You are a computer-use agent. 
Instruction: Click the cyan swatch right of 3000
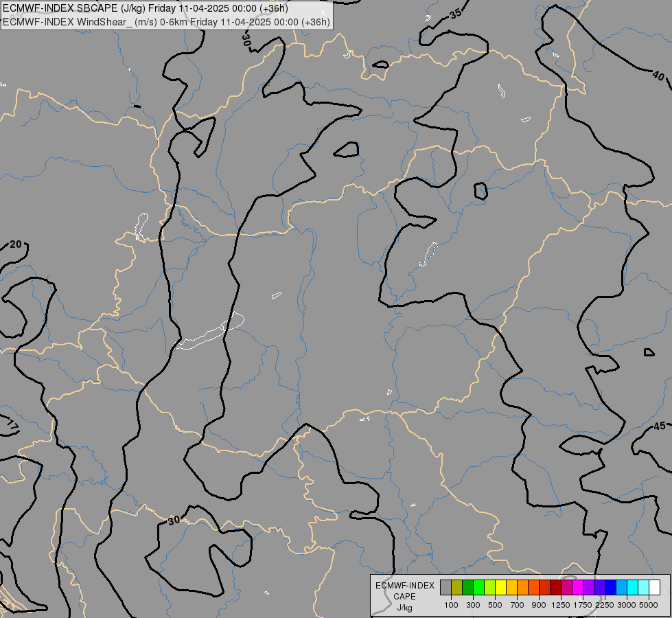click(x=633, y=588)
